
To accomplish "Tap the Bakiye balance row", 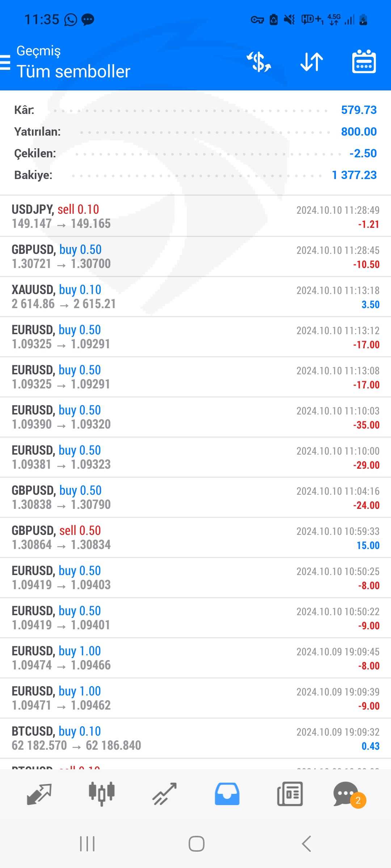I will pyautogui.click(x=195, y=175).
